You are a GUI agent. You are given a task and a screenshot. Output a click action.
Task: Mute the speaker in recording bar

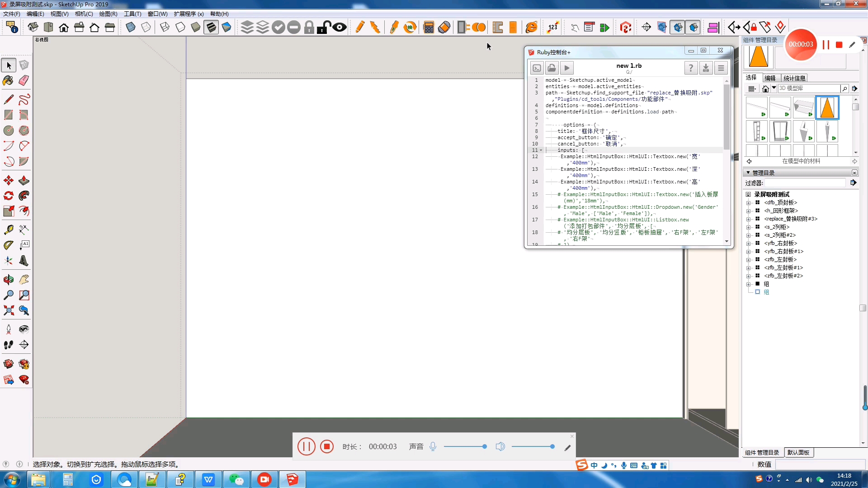point(500,446)
